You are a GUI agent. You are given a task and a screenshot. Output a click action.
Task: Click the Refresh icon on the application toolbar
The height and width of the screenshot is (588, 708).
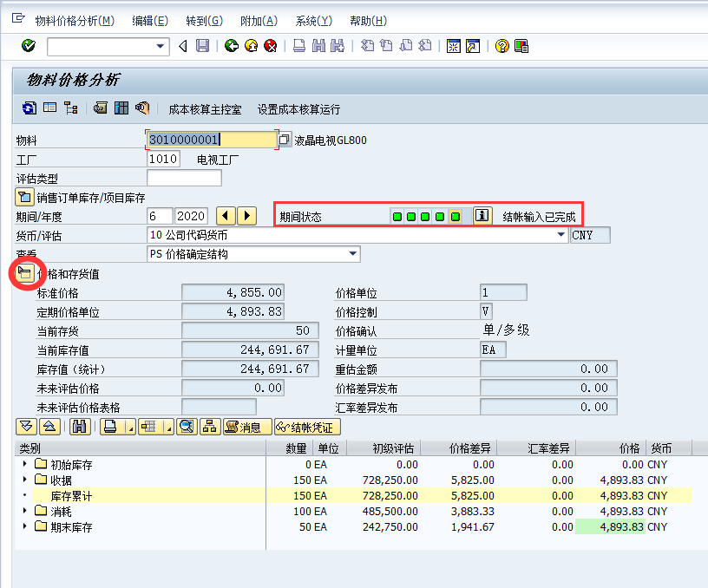click(x=28, y=108)
